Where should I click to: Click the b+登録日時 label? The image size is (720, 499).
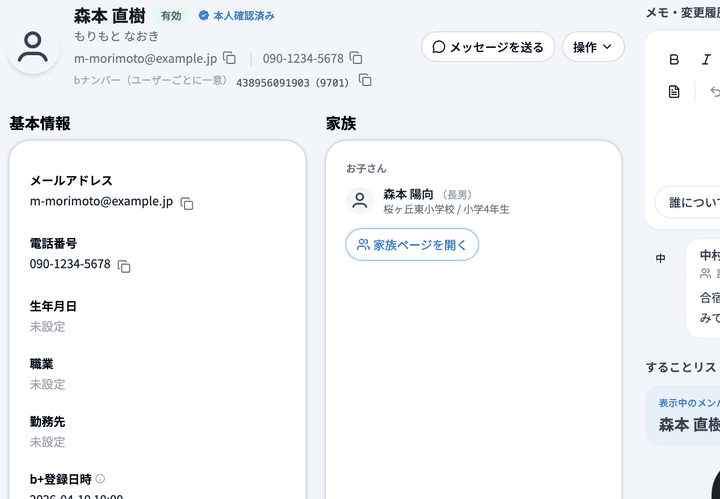(61, 479)
